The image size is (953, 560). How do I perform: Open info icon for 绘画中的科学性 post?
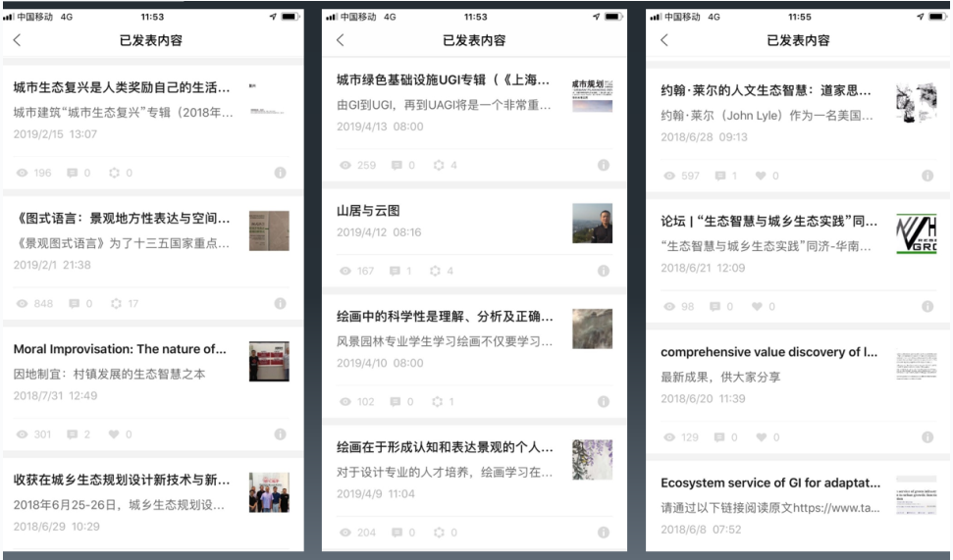click(604, 401)
